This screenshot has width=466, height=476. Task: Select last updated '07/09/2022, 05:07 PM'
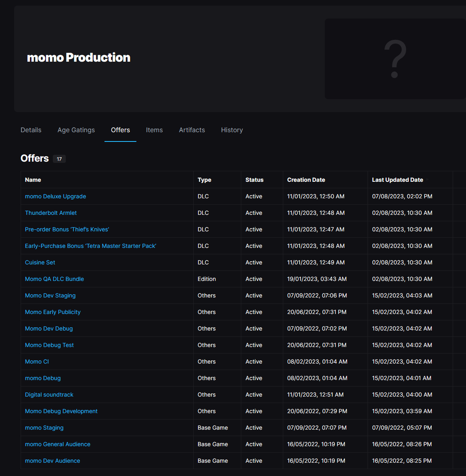click(x=402, y=428)
